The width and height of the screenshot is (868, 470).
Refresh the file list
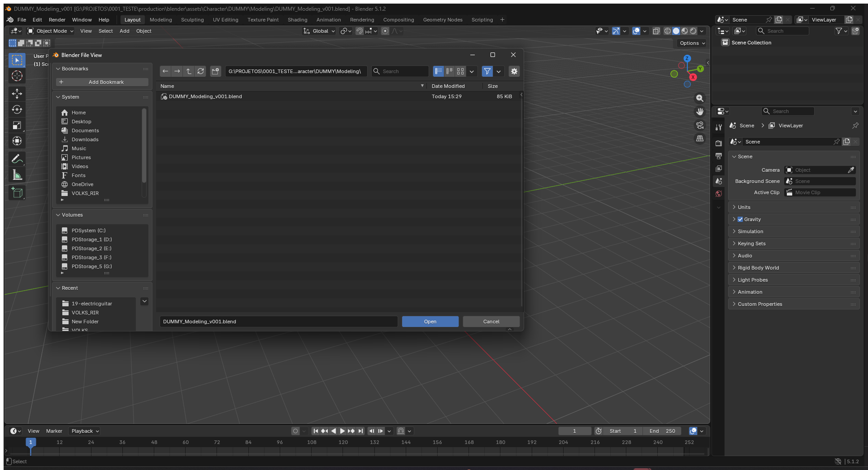[201, 71]
